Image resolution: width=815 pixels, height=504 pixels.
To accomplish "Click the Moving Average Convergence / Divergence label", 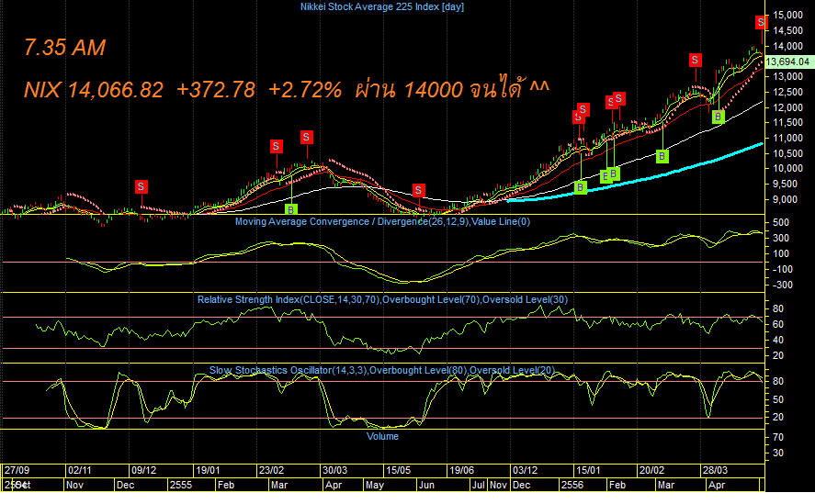I will (x=382, y=222).
